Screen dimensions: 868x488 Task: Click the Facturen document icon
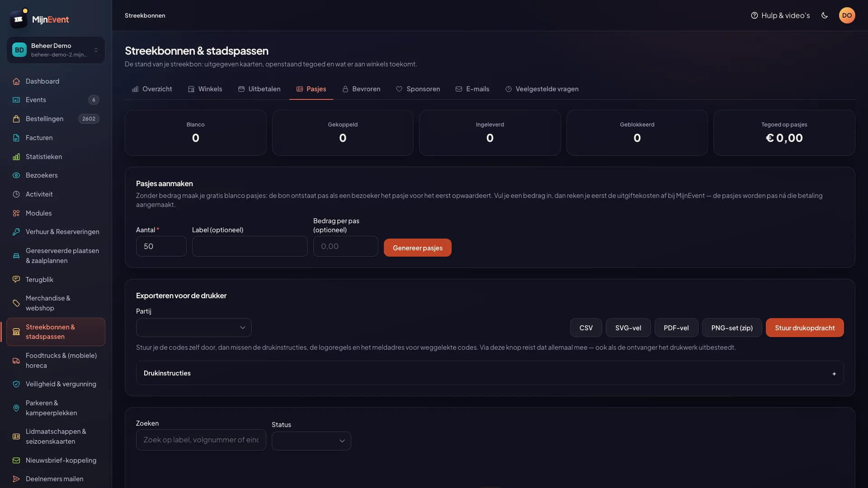(16, 138)
